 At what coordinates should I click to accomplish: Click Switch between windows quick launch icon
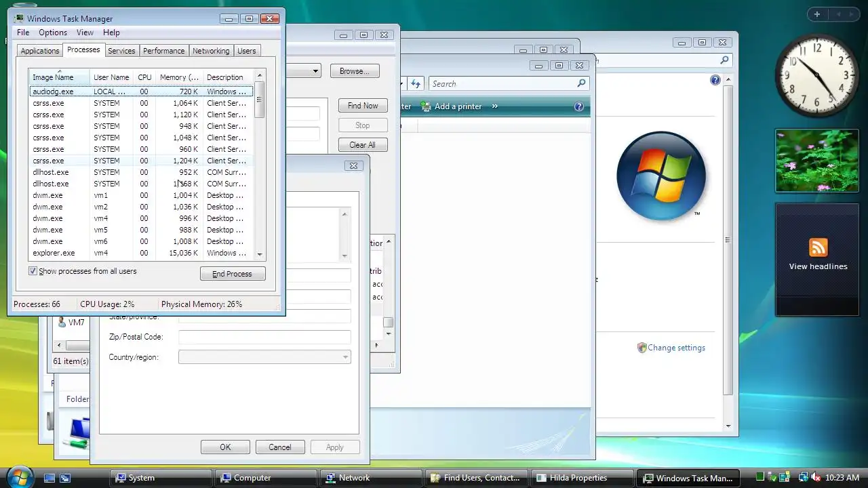65,478
